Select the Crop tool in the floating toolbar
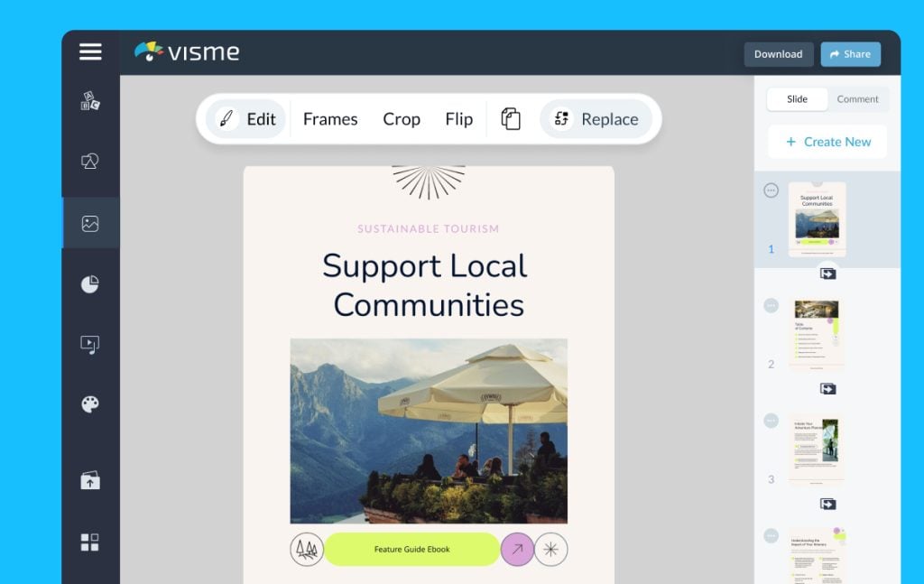924x584 pixels. pyautogui.click(x=401, y=118)
